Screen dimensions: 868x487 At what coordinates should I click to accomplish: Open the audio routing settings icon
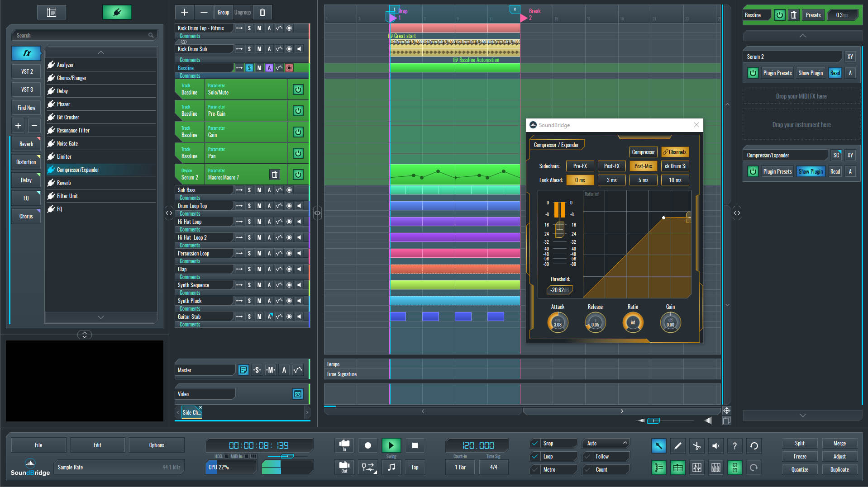pyautogui.click(x=367, y=467)
